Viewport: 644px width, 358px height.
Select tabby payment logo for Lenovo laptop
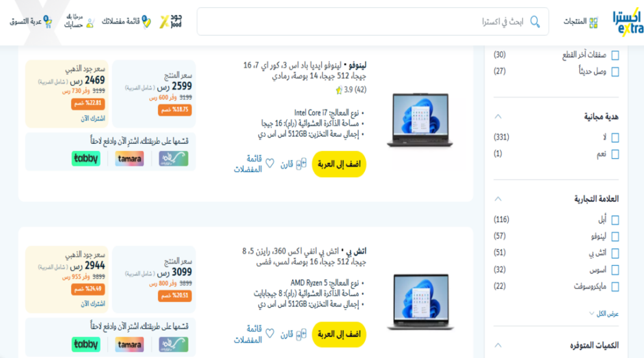click(x=86, y=158)
